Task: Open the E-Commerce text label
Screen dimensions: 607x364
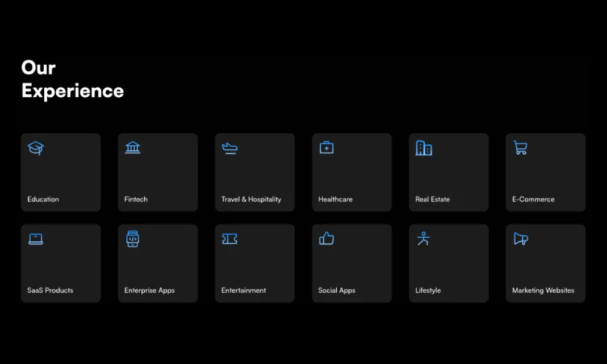Action: click(533, 199)
